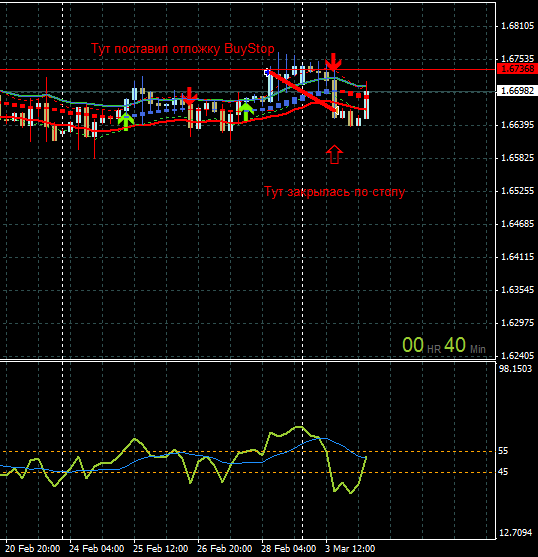Click the 1.65825 price scale value

pos(517,158)
